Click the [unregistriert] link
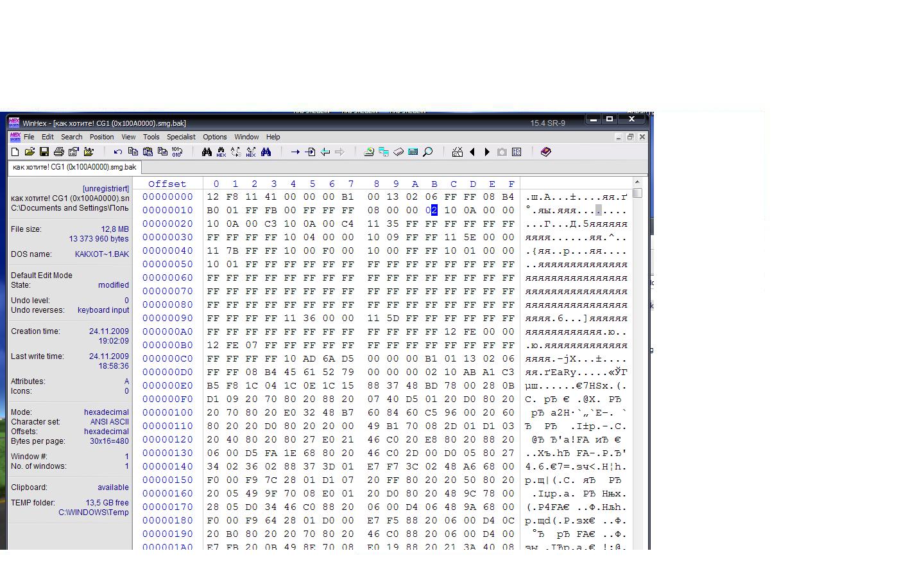The height and width of the screenshot is (578, 924). (x=106, y=189)
